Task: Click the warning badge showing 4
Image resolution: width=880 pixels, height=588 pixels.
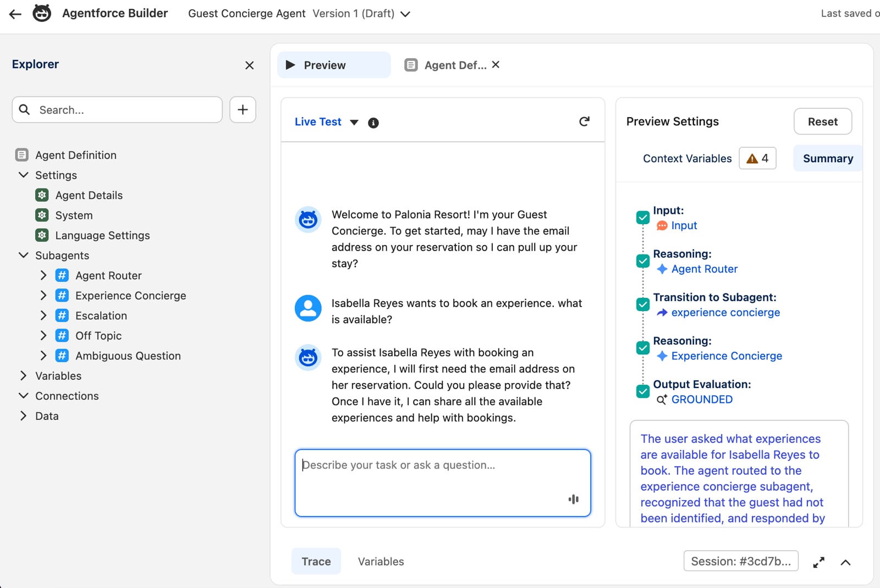Action: [x=757, y=158]
